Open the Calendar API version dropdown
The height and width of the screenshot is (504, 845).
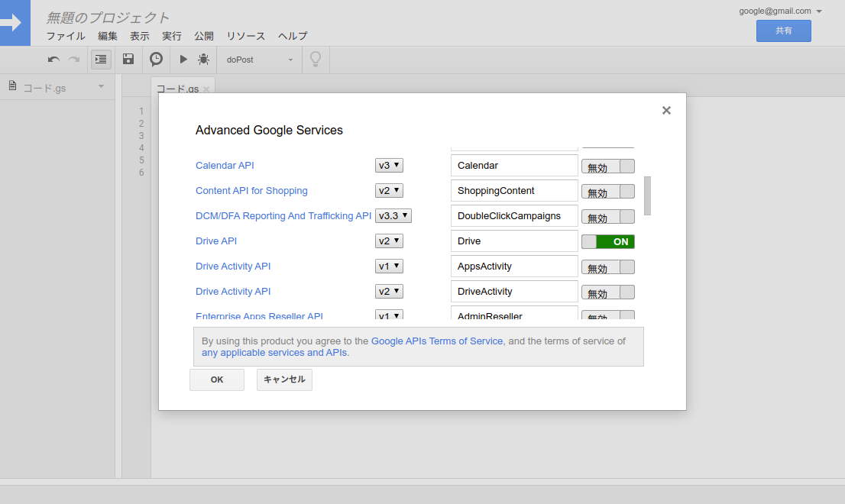tap(389, 165)
